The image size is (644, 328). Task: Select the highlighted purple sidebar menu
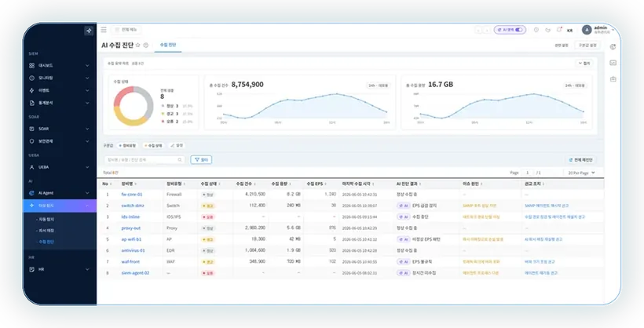coord(60,206)
